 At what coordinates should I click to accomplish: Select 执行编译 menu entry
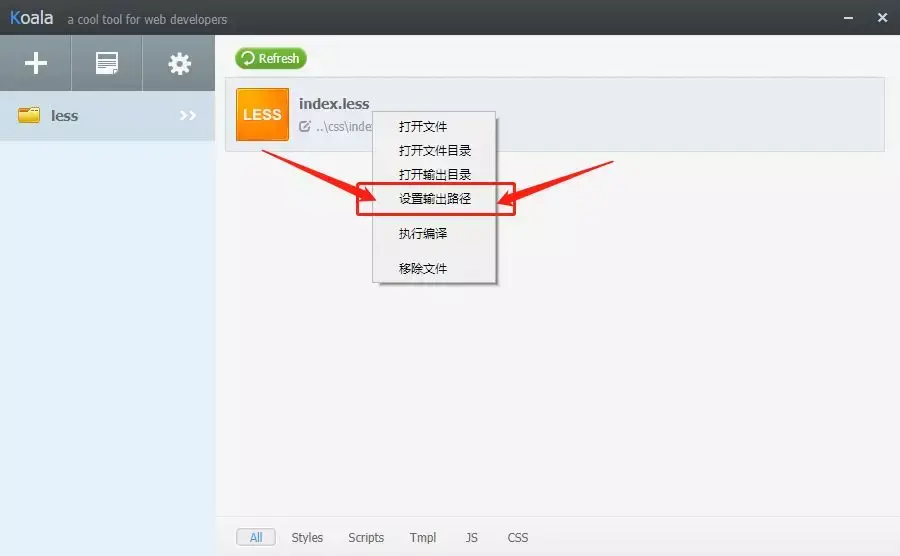423,234
